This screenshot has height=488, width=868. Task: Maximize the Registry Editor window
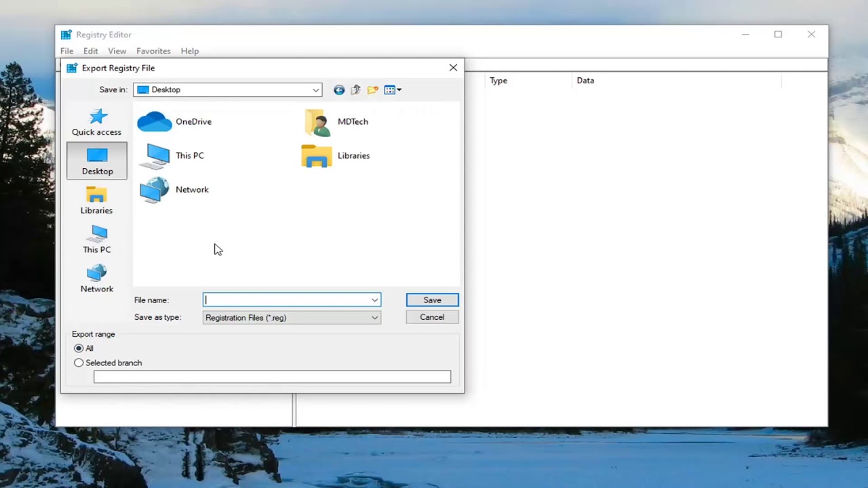[778, 35]
